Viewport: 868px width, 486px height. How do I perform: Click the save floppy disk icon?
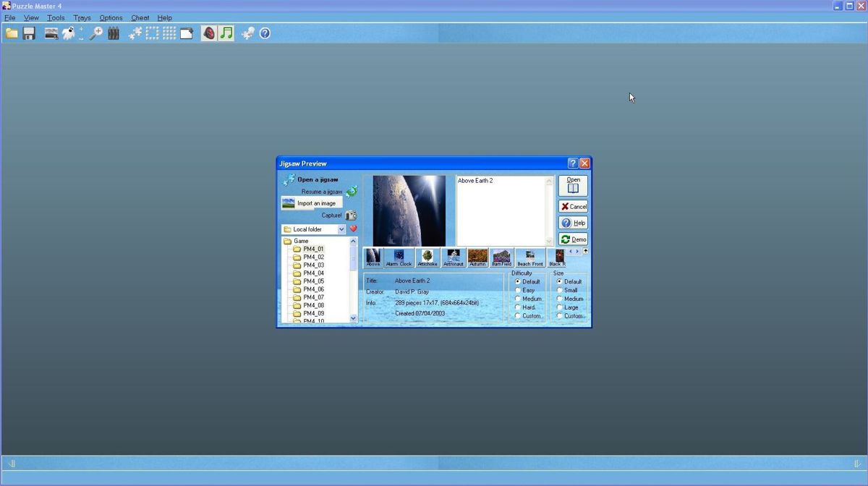(x=29, y=33)
